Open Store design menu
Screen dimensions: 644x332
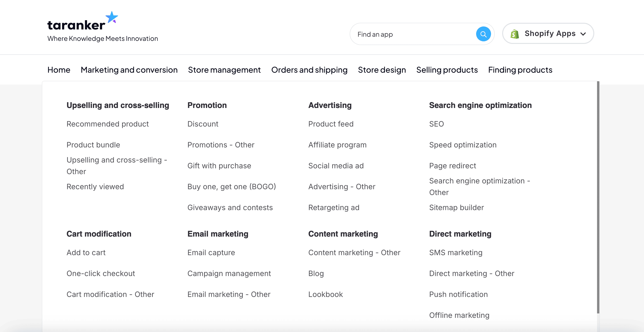382,70
